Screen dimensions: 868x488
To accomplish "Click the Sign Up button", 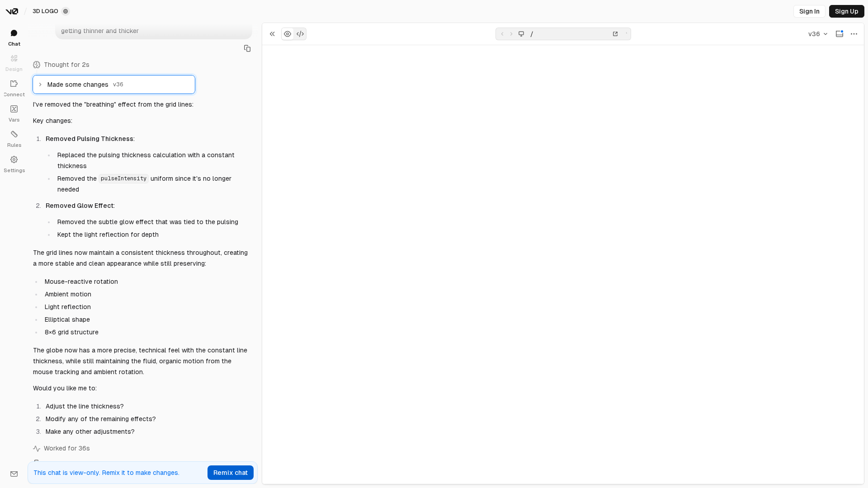I will [x=846, y=11].
